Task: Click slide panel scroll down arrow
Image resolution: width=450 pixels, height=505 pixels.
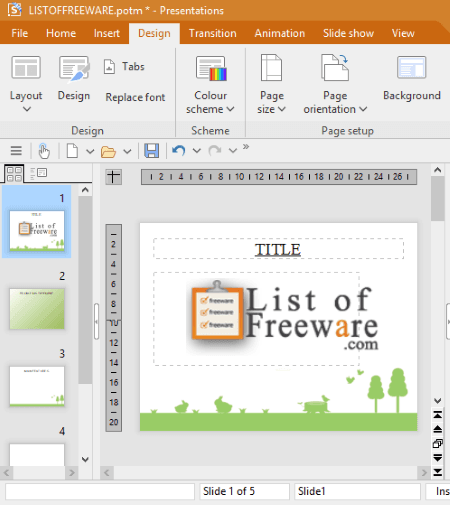Action: 85,459
